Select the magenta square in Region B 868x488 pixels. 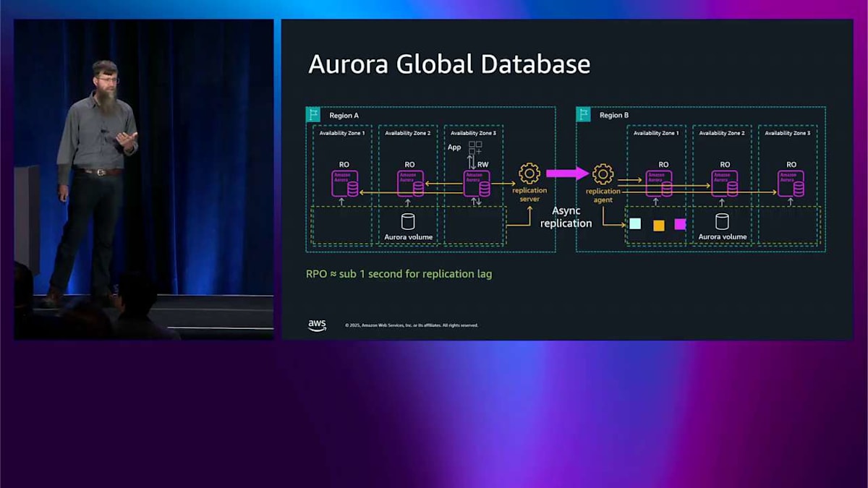click(680, 224)
